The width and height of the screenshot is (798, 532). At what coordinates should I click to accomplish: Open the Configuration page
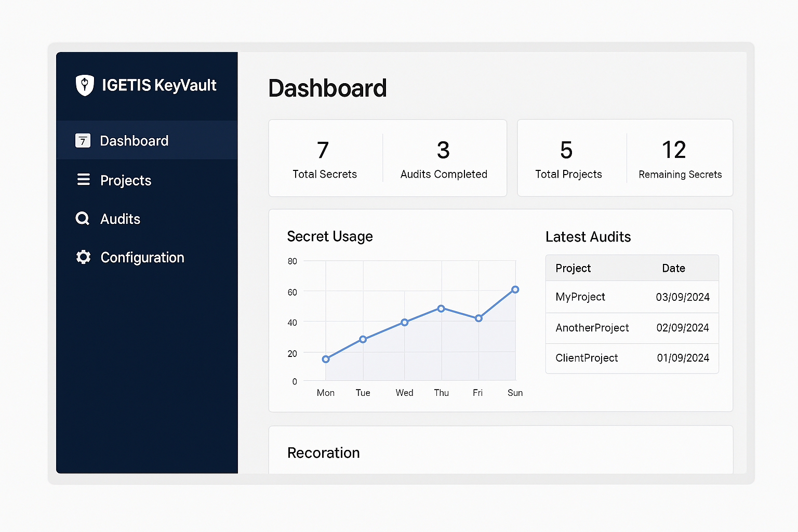(x=142, y=258)
